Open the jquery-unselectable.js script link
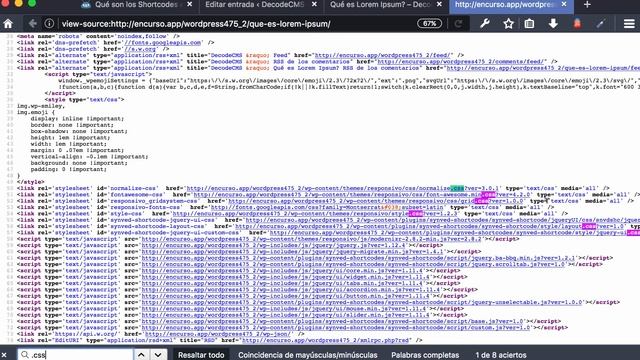Image resolution: width=640 pixels, height=360 pixels. click(362, 302)
